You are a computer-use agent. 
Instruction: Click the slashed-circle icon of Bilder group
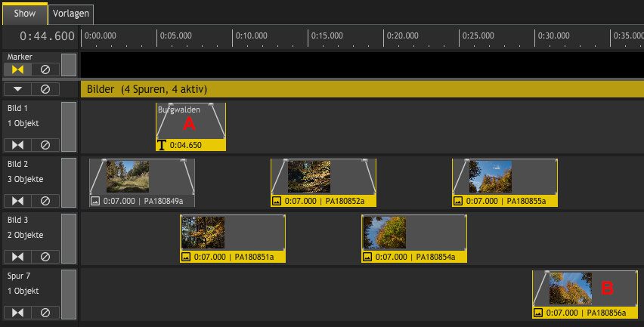[45, 89]
